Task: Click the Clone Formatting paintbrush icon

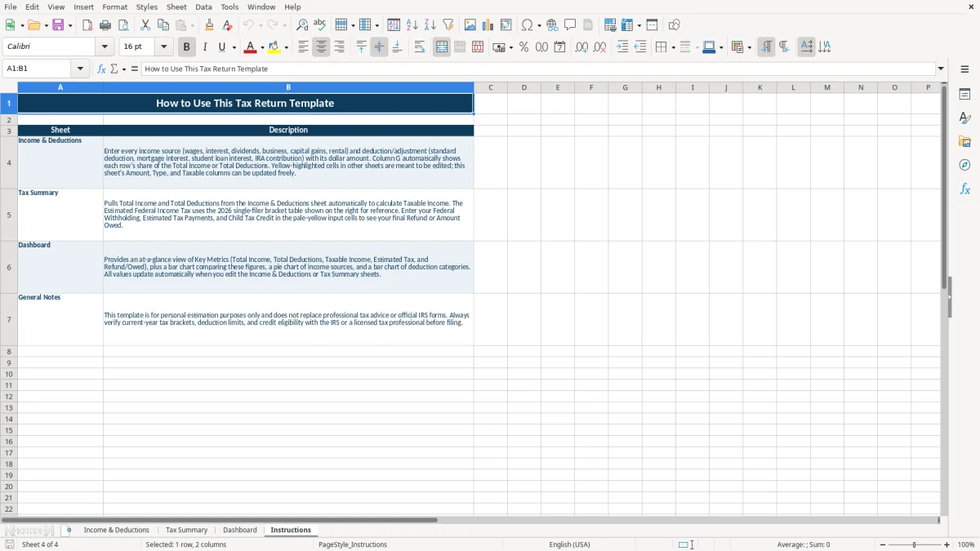Action: (209, 25)
